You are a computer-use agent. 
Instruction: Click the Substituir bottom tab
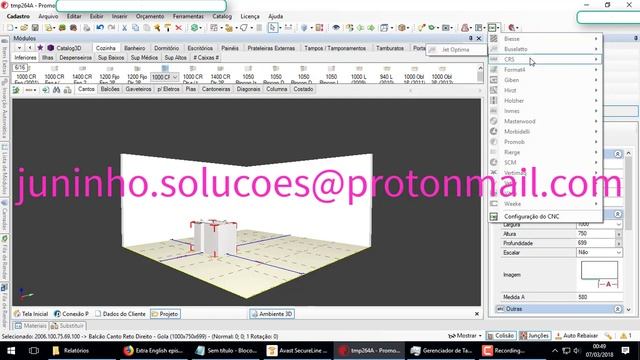[x=68, y=326]
